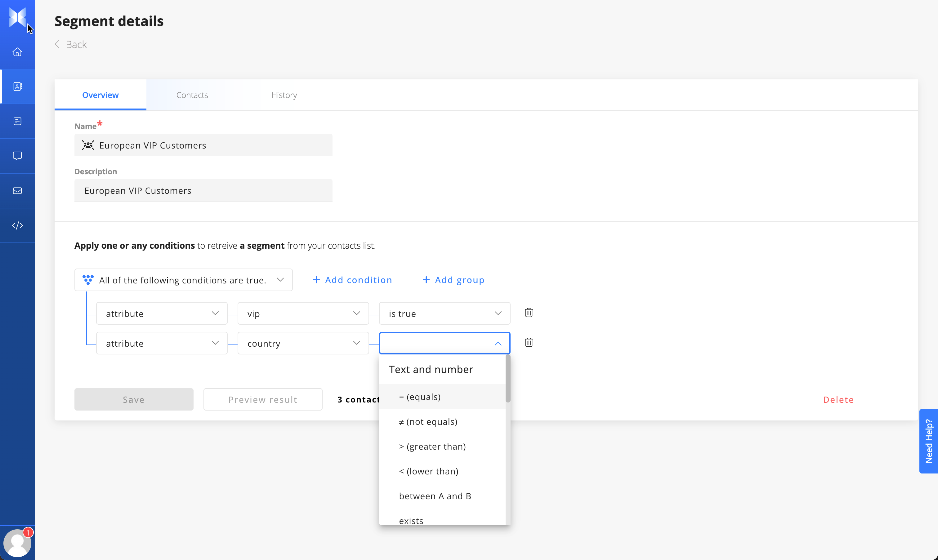Switch to the Contacts tab
Screen dimensions: 938x560
click(x=192, y=95)
